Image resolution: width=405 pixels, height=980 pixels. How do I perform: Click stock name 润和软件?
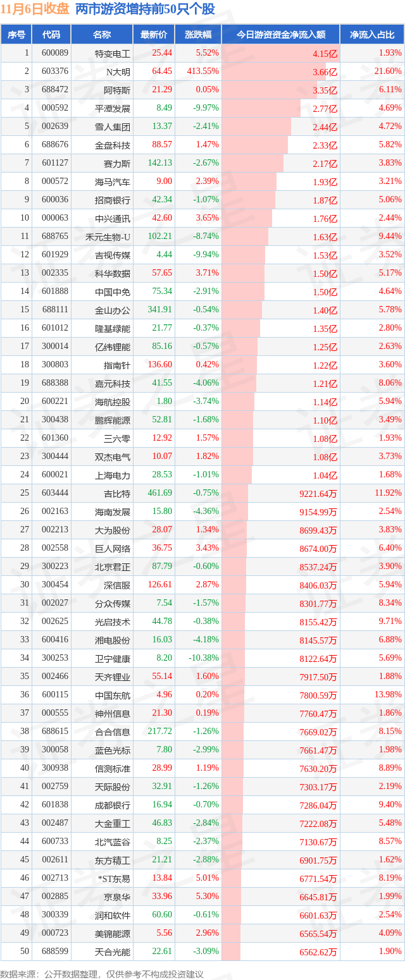[113, 916]
